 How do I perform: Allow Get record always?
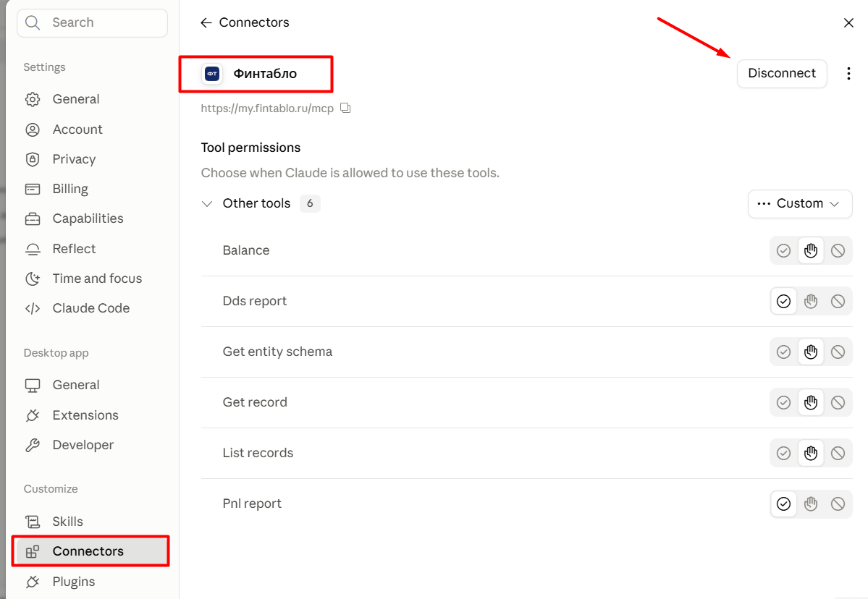point(783,403)
